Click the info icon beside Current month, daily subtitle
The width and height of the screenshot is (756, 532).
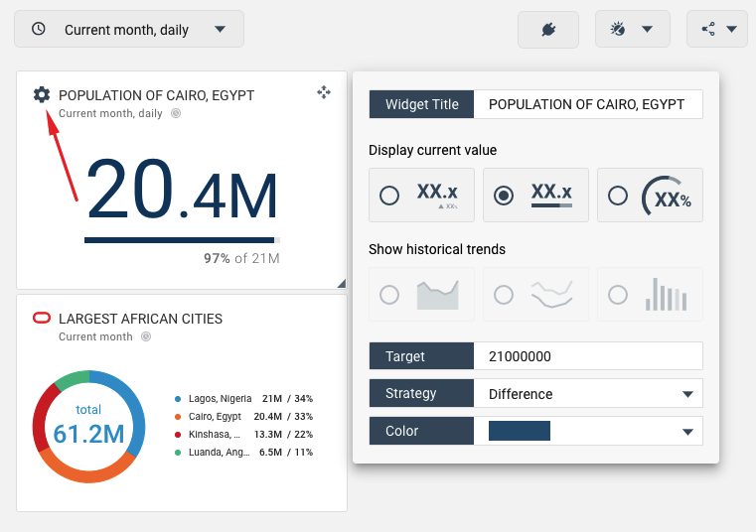point(176,113)
